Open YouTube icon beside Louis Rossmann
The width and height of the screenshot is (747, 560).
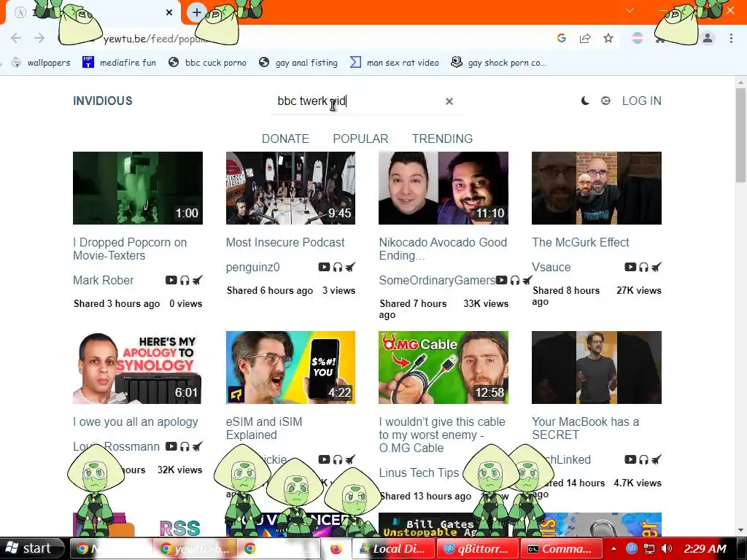(171, 446)
